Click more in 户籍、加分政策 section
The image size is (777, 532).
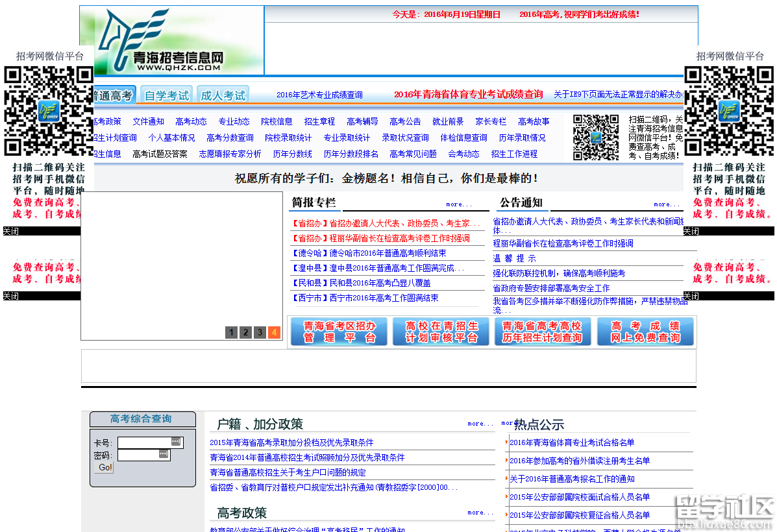point(480,424)
